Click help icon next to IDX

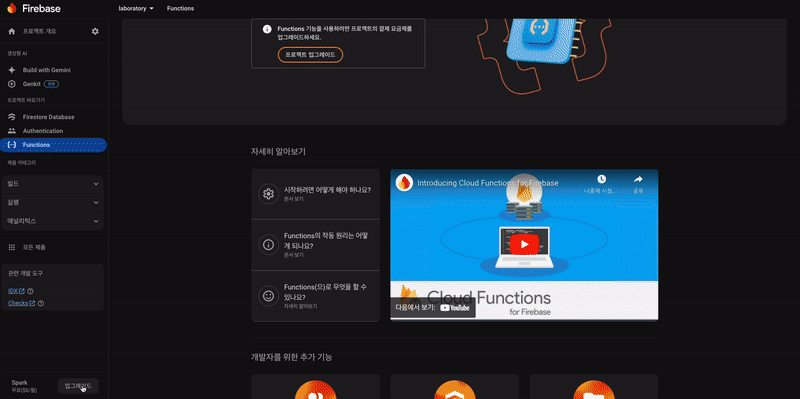30,291
